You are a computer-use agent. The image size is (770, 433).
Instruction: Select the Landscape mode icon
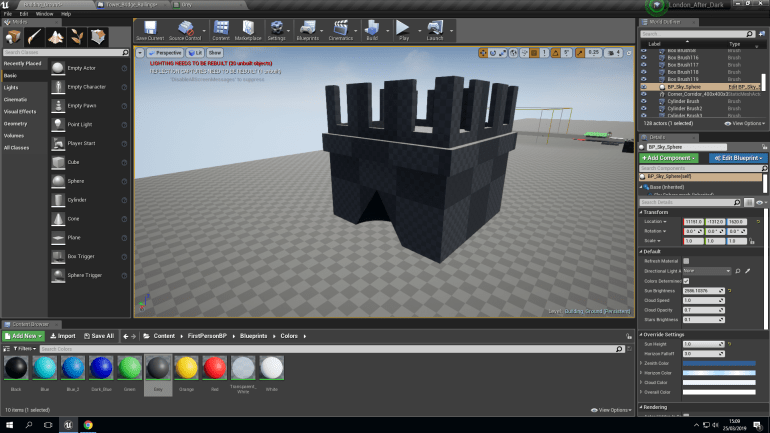(55, 37)
